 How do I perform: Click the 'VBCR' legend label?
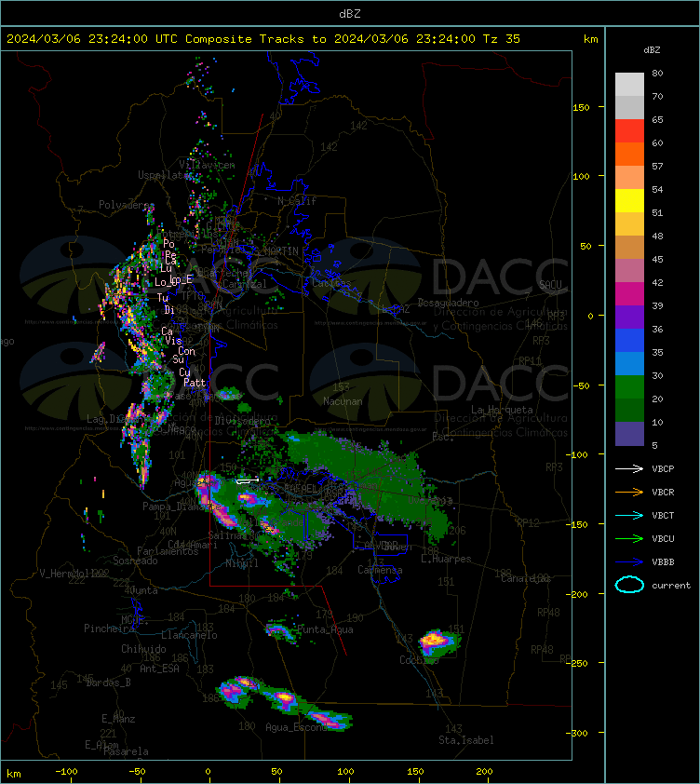[x=663, y=492]
